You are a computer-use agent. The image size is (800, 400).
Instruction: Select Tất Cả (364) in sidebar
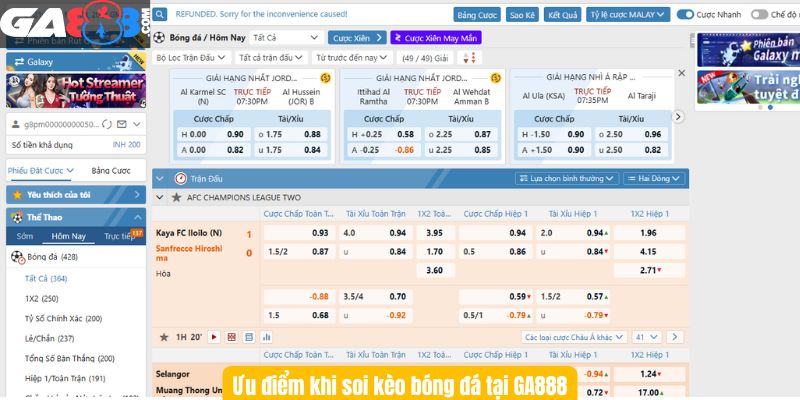(46, 279)
